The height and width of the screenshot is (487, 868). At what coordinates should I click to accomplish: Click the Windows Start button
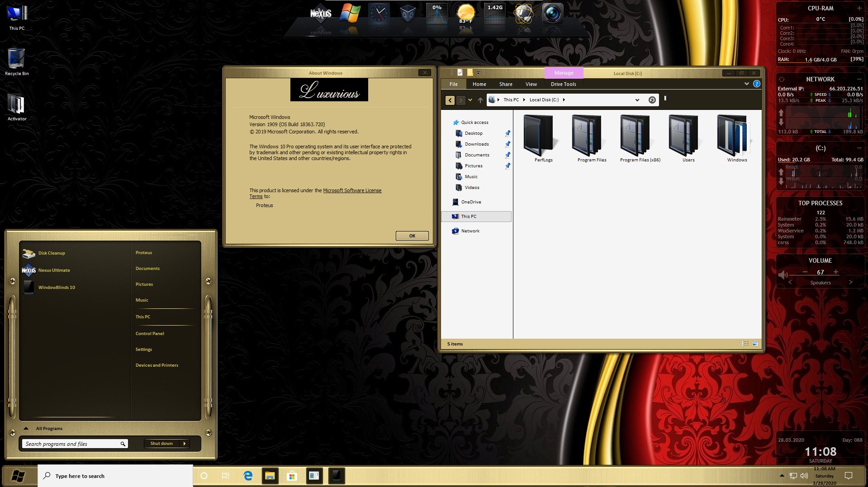[18, 476]
